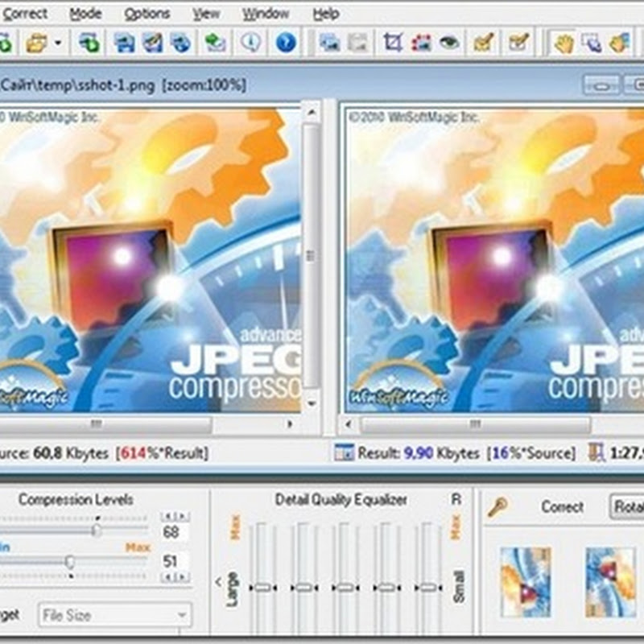Click the Rotate button in Correct panel
Screen dimensions: 644x644
pos(627,506)
